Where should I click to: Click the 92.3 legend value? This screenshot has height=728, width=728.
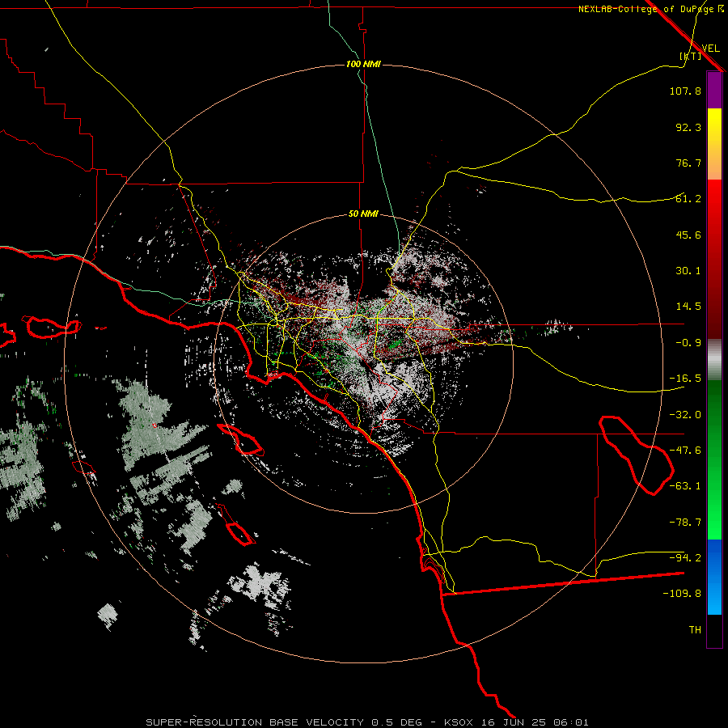point(688,127)
